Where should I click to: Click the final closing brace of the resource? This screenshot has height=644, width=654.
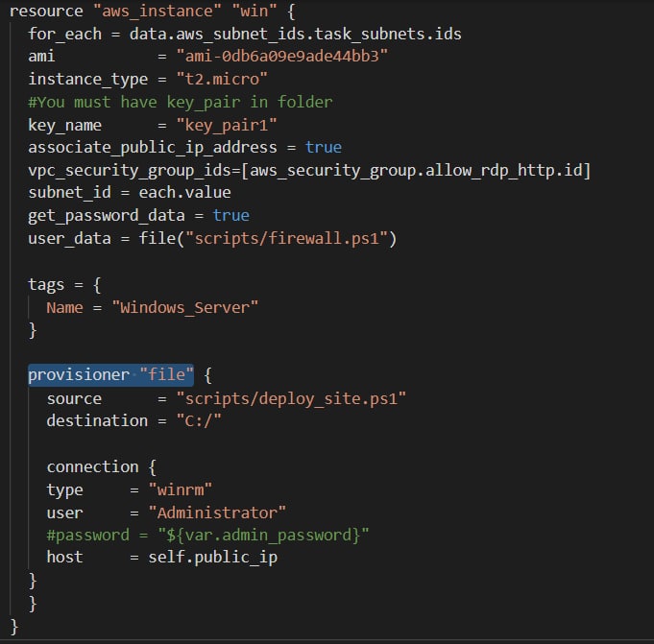13,627
